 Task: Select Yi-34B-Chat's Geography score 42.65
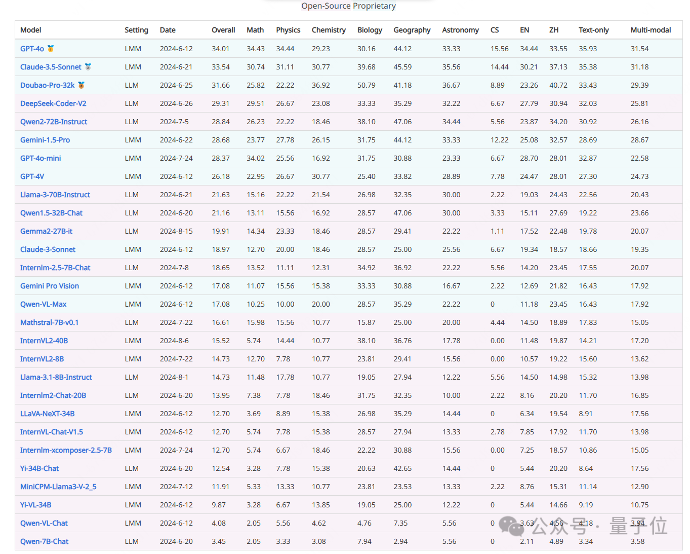[402, 469]
